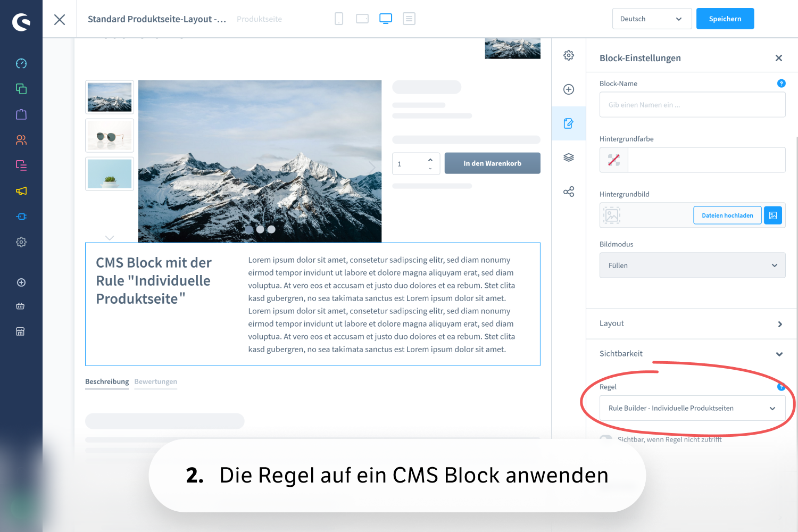Open the Marketing megaphone icon

click(21, 191)
